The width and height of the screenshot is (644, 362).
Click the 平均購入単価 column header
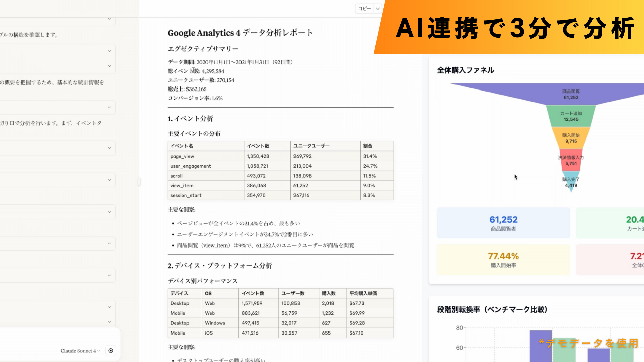coord(363,293)
